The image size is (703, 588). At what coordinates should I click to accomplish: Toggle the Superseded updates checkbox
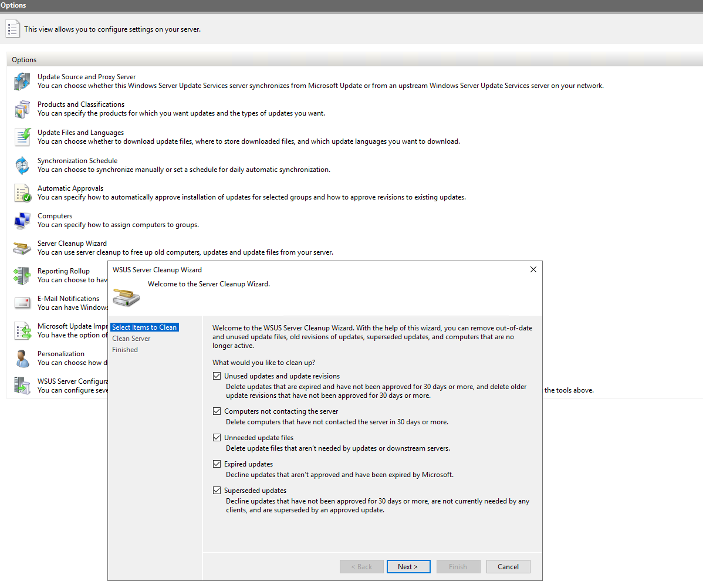(x=217, y=491)
